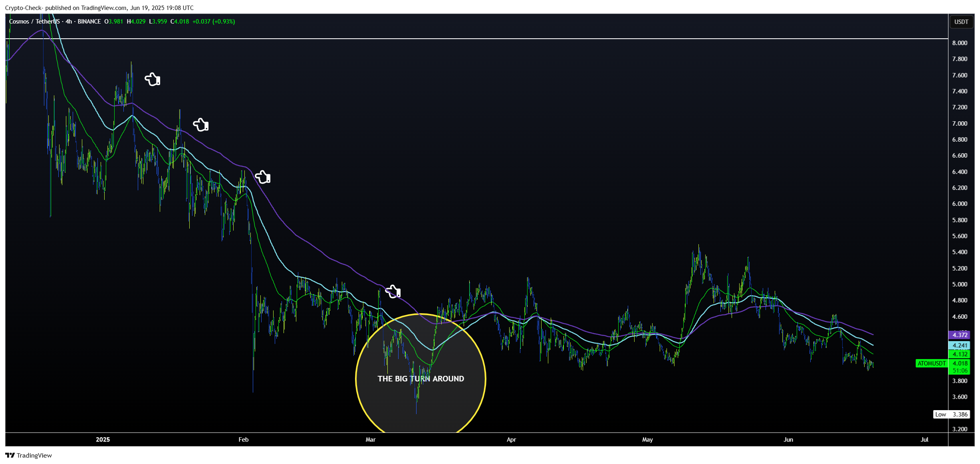Click the close value C4.018
This screenshot has height=464, width=980.
[180, 22]
